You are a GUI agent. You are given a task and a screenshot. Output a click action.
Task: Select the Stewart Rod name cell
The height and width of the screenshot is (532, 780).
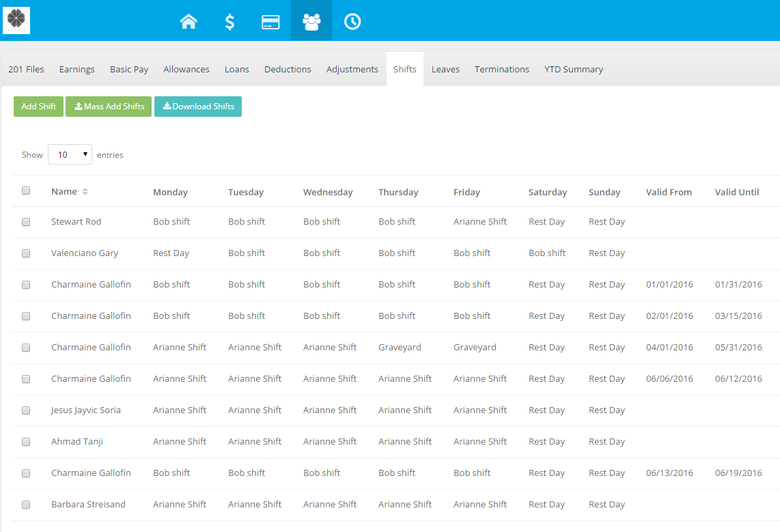pyautogui.click(x=76, y=222)
